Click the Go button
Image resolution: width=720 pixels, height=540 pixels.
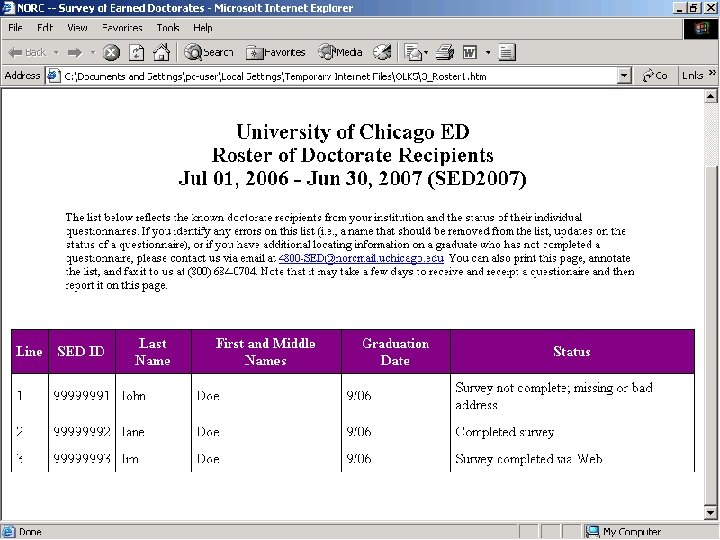pos(655,76)
